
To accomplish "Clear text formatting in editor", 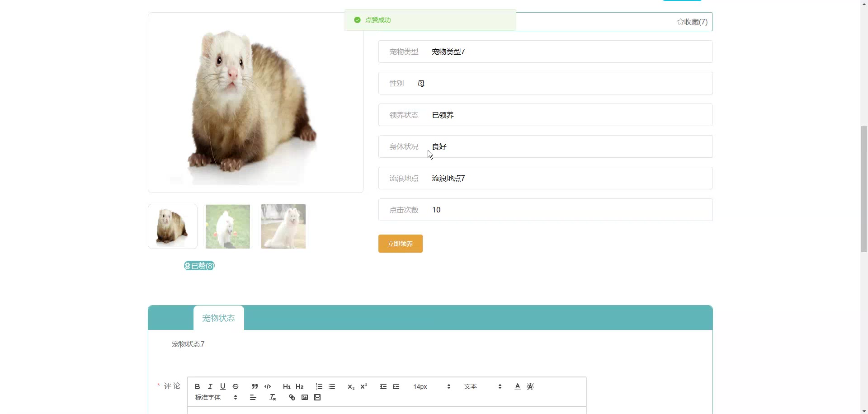I will point(273,398).
